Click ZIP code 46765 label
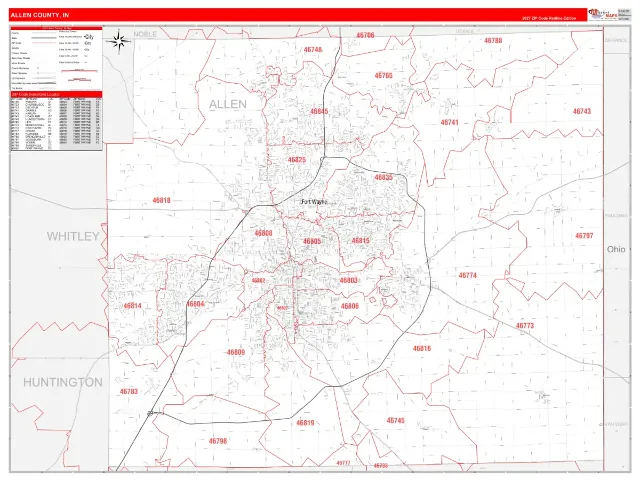This screenshot has height=480, width=640. point(383,76)
